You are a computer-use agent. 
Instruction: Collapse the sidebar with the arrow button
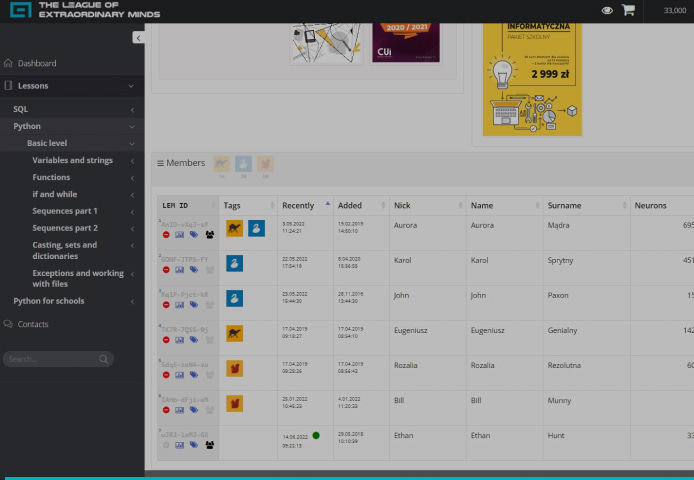(138, 37)
